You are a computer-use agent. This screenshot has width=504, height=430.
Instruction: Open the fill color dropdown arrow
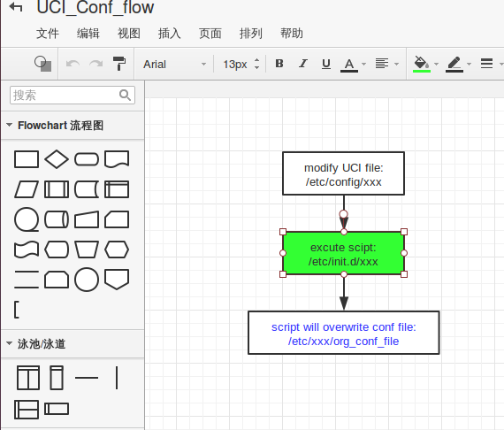[436, 64]
